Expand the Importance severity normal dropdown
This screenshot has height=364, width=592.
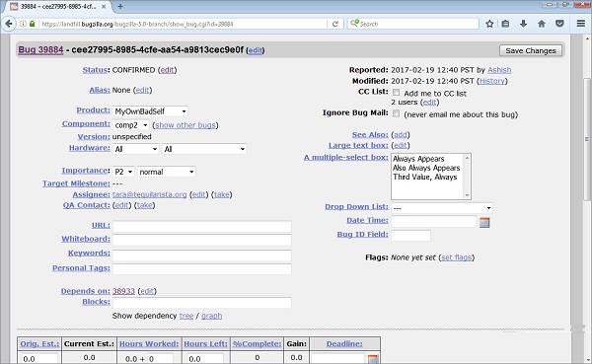167,172
